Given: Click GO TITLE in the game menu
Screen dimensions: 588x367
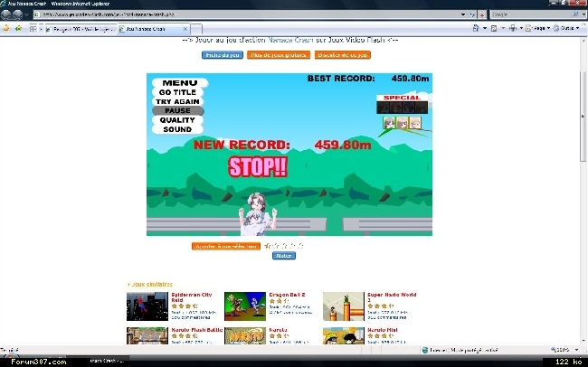Looking at the screenshot, I should (x=177, y=92).
